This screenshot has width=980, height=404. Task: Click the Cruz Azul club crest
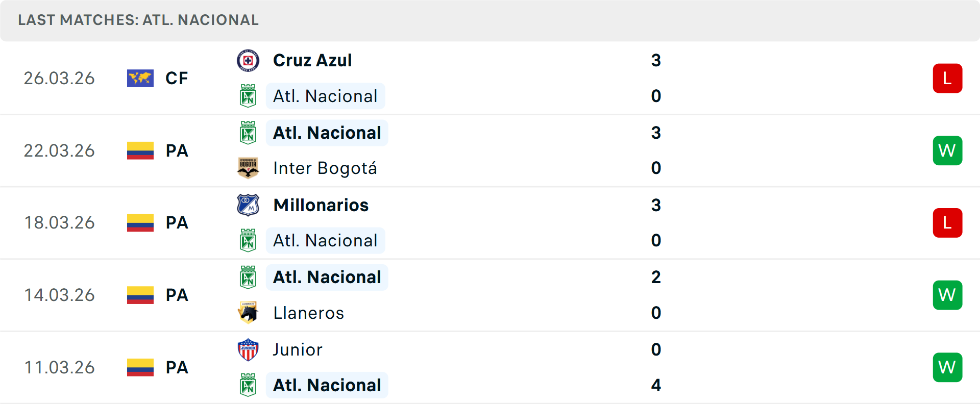pos(249,60)
